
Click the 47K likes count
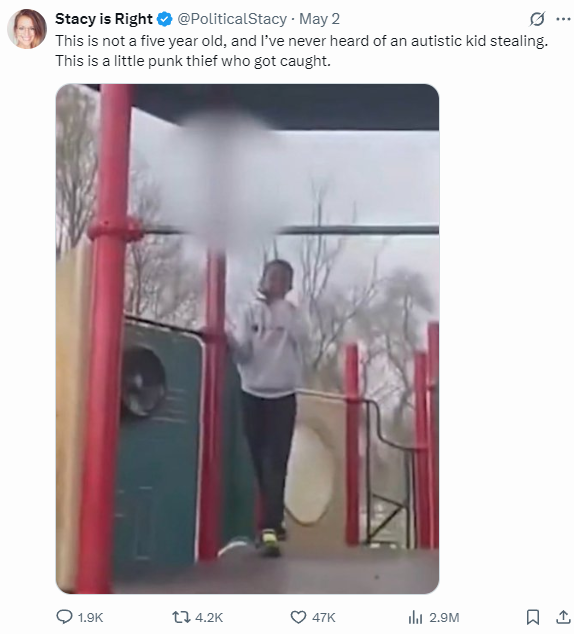[323, 617]
